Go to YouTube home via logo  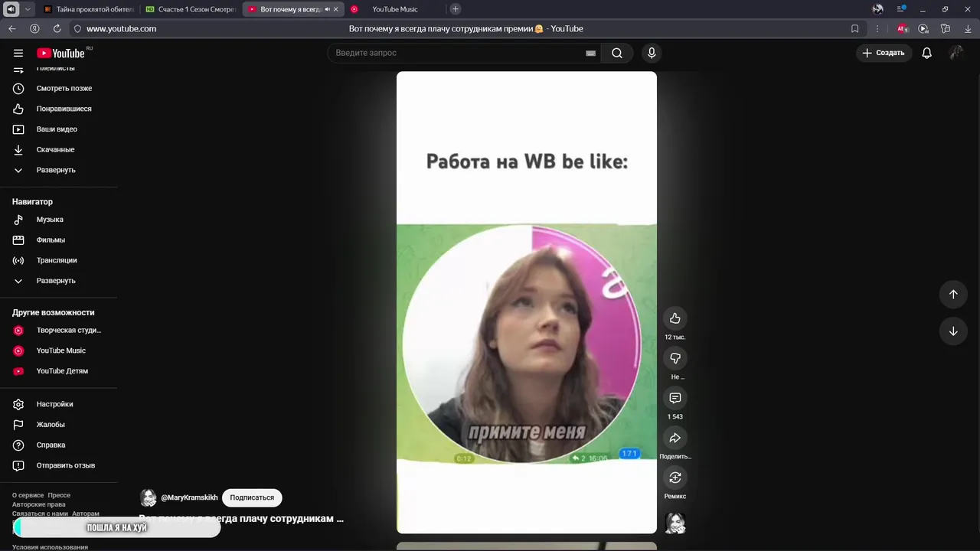[61, 53]
